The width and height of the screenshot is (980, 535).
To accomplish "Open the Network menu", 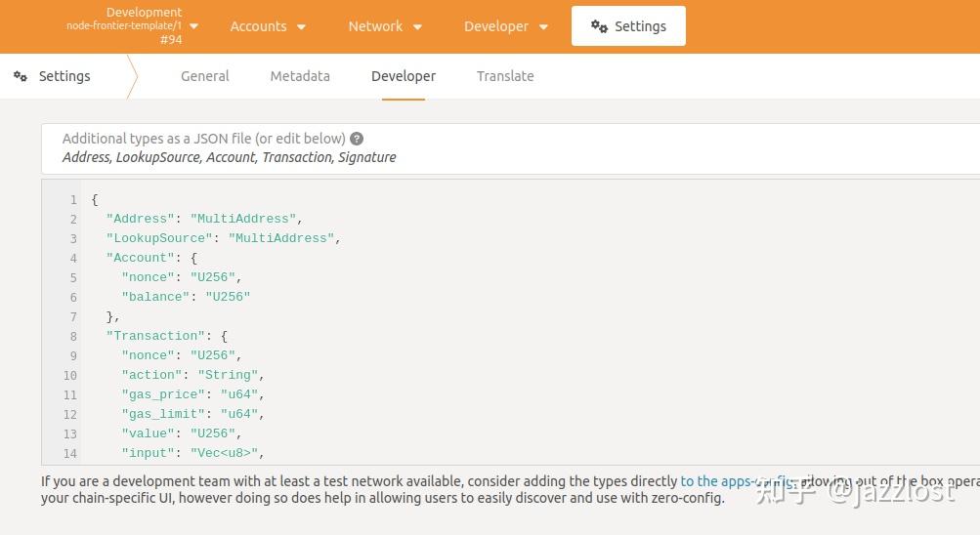I will (375, 26).
